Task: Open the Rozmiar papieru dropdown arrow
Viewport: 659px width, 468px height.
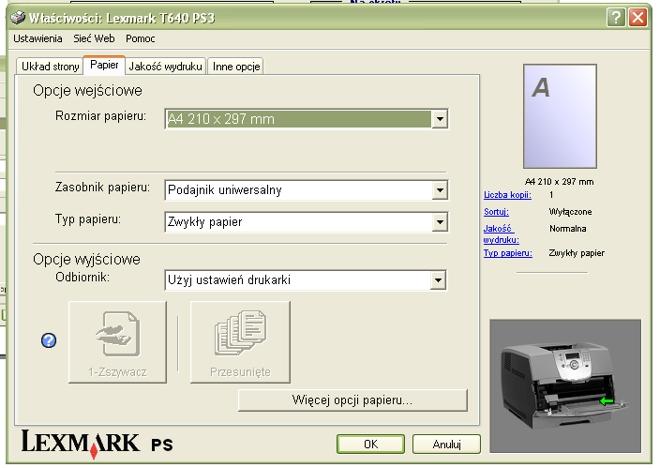Action: 440,119
